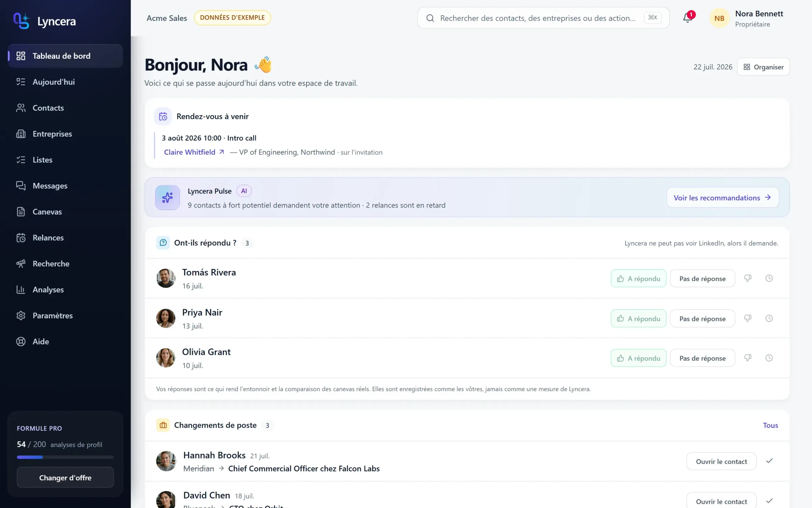Screen dimensions: 812x508
Task: Click the clock icon for Olivia Grant
Action: [x=769, y=358]
